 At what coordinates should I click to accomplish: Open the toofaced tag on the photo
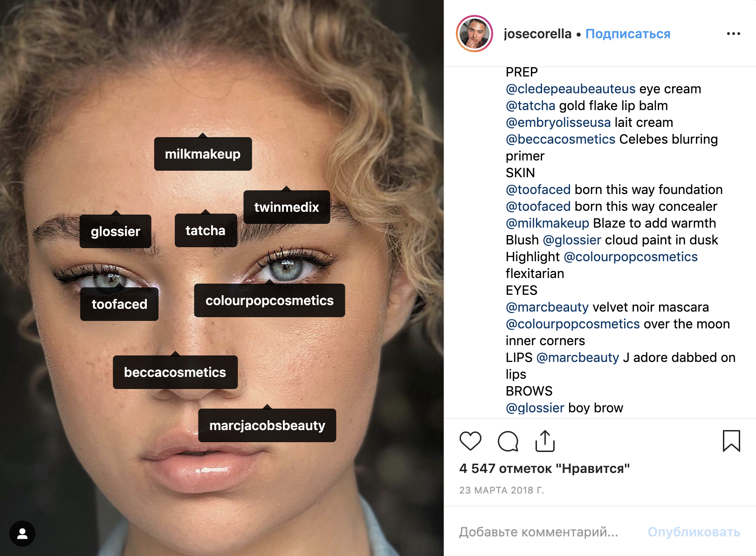coord(119,304)
